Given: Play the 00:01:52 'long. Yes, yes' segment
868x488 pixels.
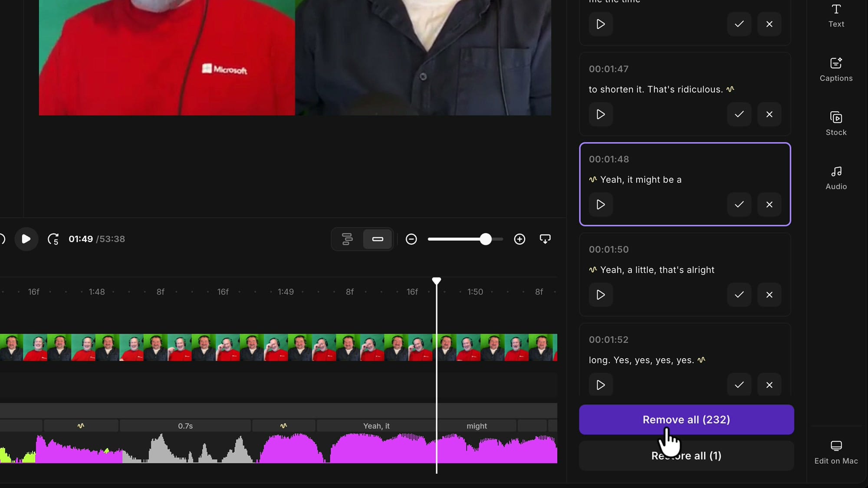Looking at the screenshot, I should [x=601, y=385].
